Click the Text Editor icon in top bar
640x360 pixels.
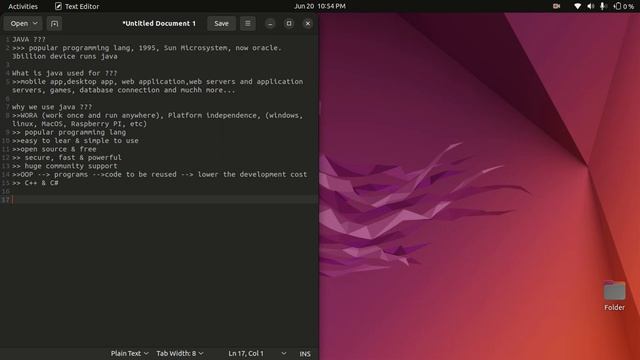58,6
